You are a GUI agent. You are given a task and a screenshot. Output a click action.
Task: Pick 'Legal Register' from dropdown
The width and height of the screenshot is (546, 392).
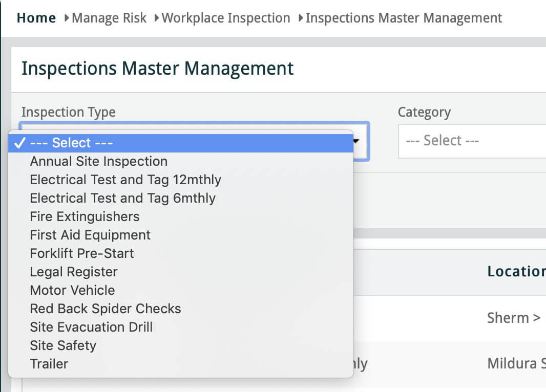pyautogui.click(x=74, y=272)
